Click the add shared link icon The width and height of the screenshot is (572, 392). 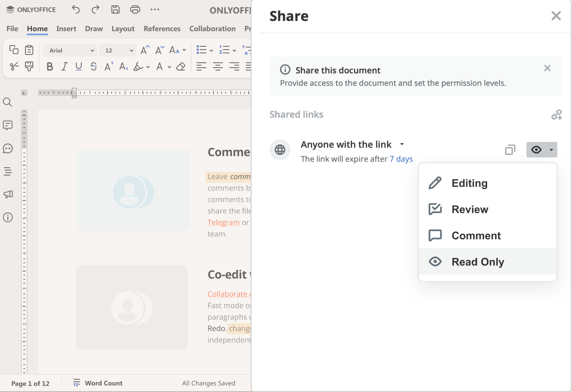pos(556,114)
